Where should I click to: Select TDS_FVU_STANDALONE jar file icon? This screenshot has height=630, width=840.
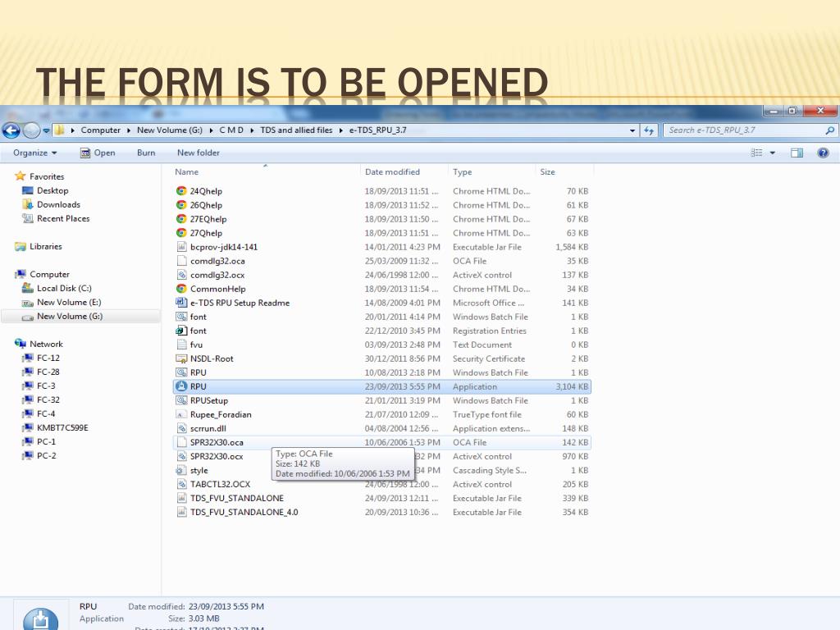181,498
